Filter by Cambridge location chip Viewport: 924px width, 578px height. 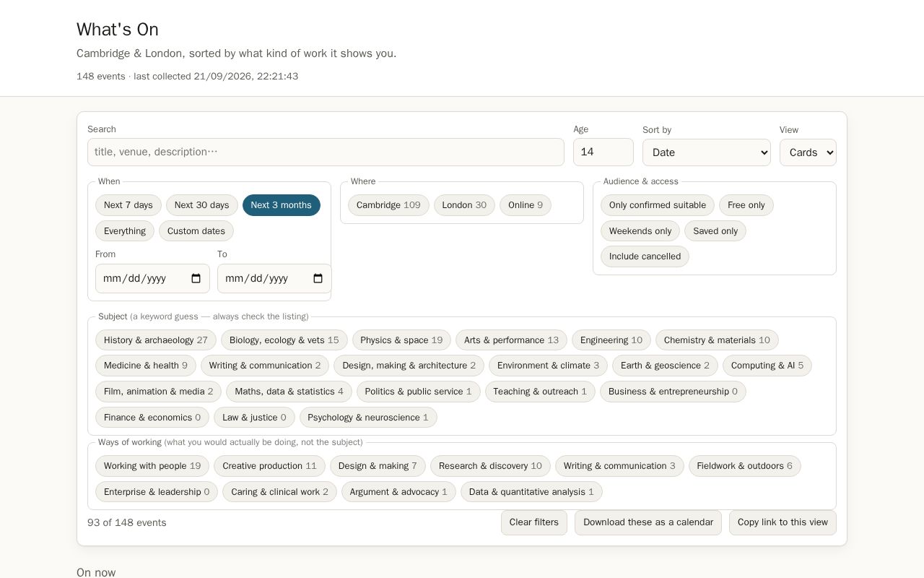tap(388, 205)
